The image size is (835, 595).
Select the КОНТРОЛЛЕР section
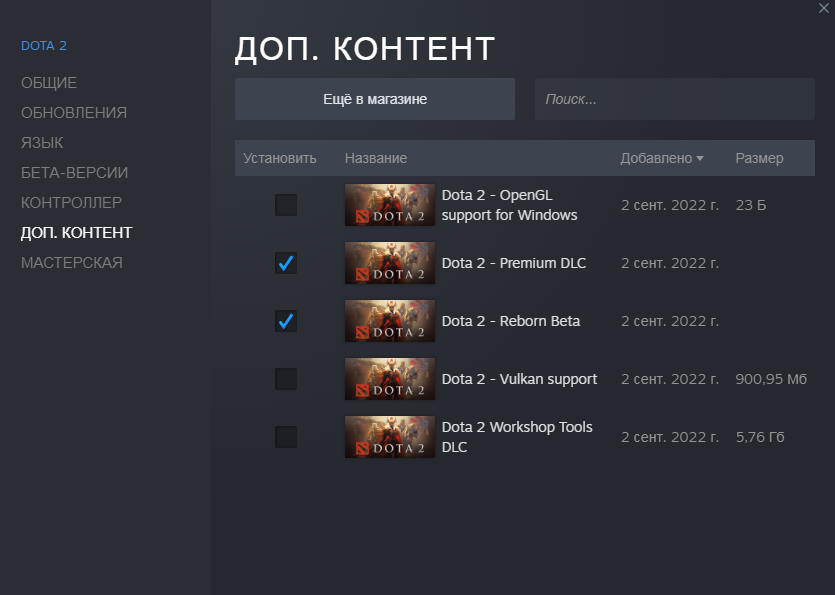pyautogui.click(x=71, y=202)
